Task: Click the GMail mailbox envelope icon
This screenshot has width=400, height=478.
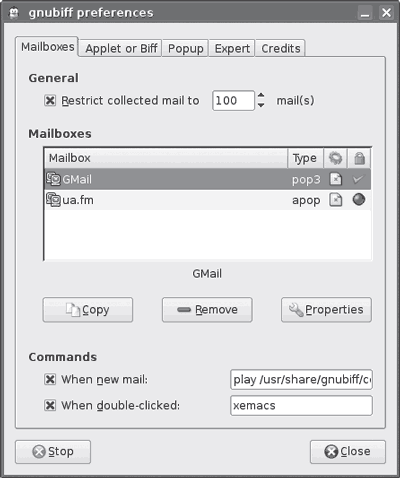Action: click(x=53, y=179)
